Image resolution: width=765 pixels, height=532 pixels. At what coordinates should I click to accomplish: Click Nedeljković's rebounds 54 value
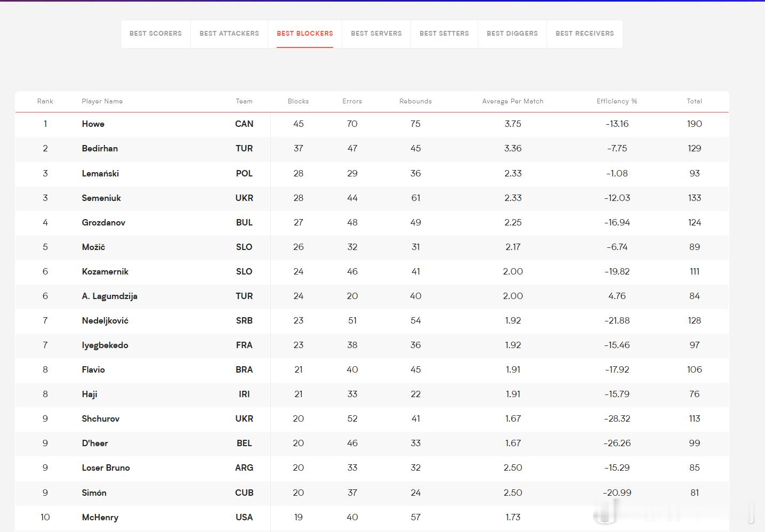coord(416,321)
